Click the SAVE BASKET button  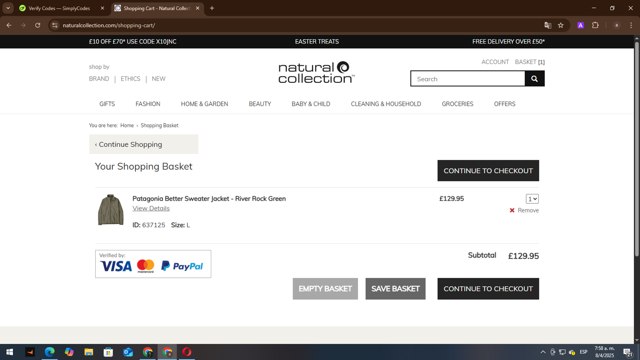pos(396,289)
